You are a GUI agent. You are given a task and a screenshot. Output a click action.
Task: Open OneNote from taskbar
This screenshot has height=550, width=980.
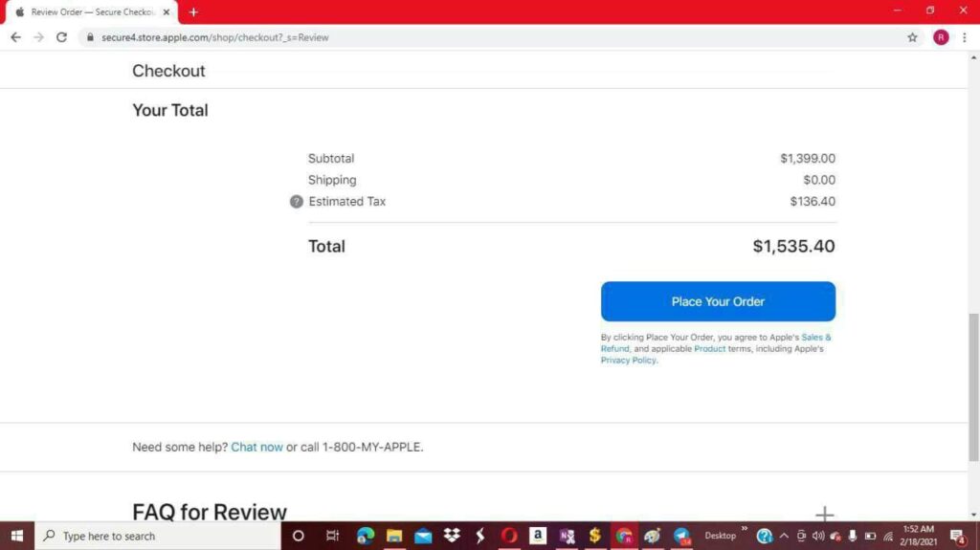[x=567, y=536]
